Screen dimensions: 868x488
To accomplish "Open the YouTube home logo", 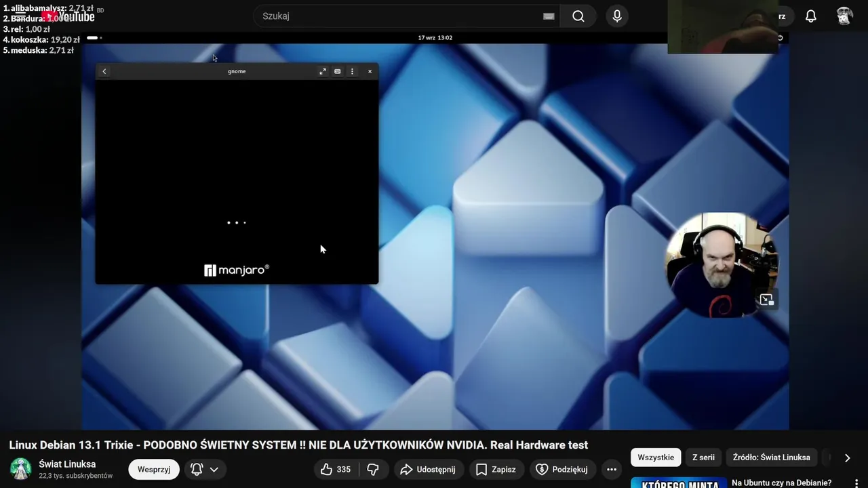I will pyautogui.click(x=70, y=16).
